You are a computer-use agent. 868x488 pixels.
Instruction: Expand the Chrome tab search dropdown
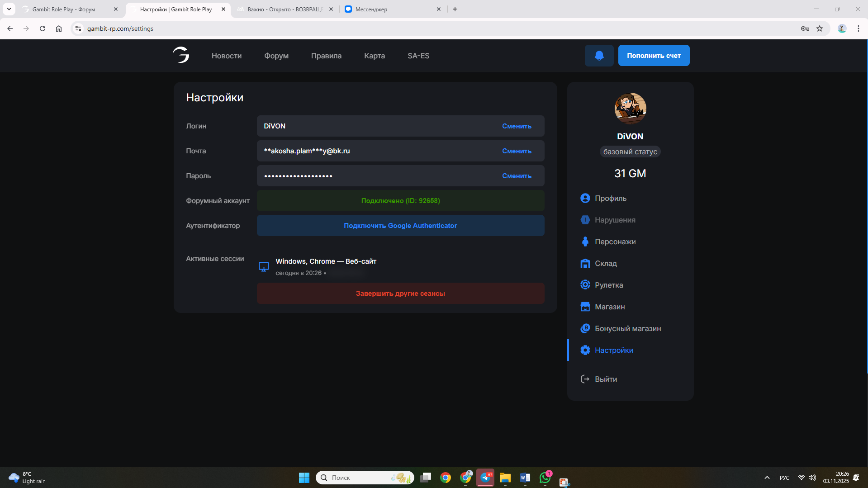coord(9,9)
